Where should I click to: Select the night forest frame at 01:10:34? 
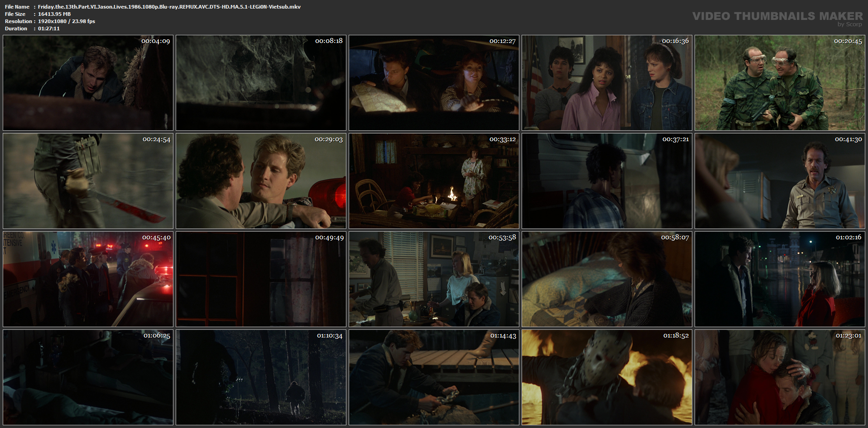coord(261,377)
